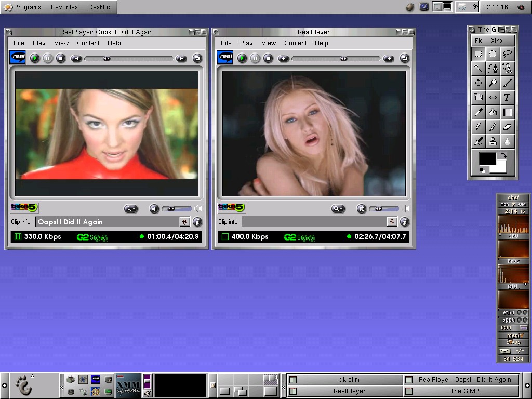The image size is (532, 399).
Task: Open zoom dropdown in Oops RealPlayer window
Action: [x=130, y=209]
